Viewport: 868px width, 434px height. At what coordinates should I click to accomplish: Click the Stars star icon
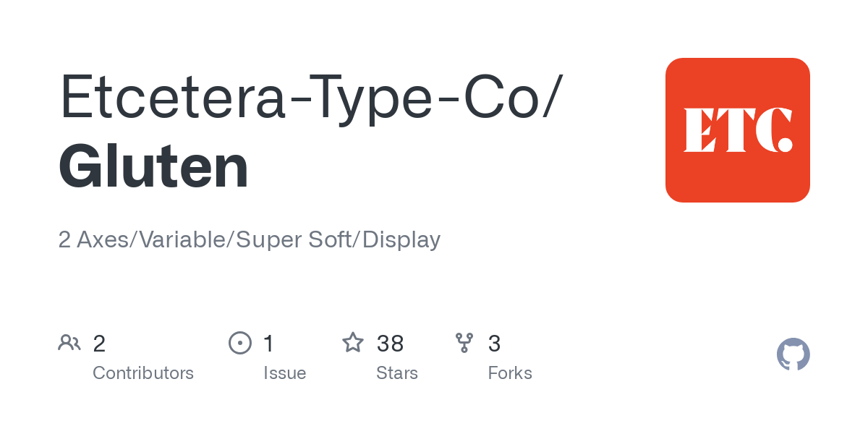[x=353, y=343]
